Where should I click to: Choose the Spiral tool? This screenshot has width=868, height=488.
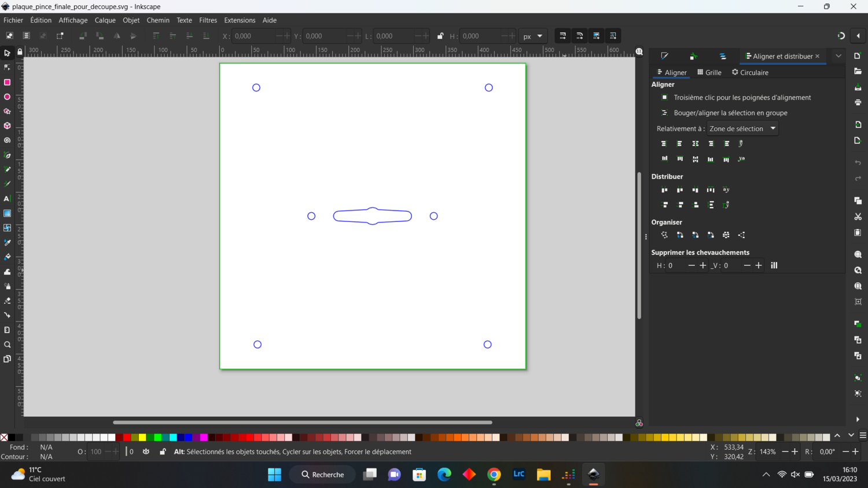(x=7, y=141)
